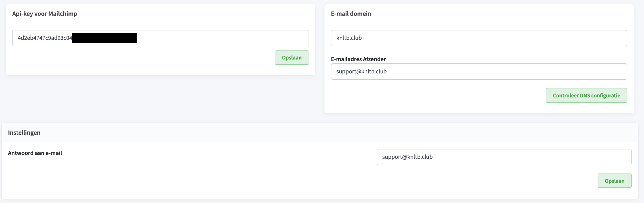Click the E-mailadres Afzender label

(x=358, y=59)
